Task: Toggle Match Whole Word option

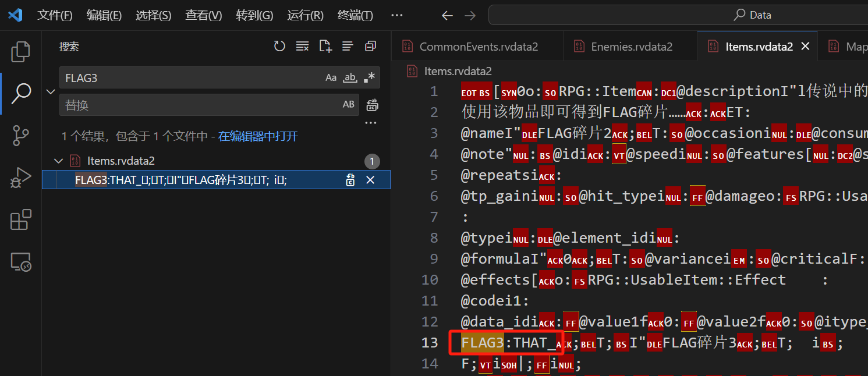Action: coord(350,77)
